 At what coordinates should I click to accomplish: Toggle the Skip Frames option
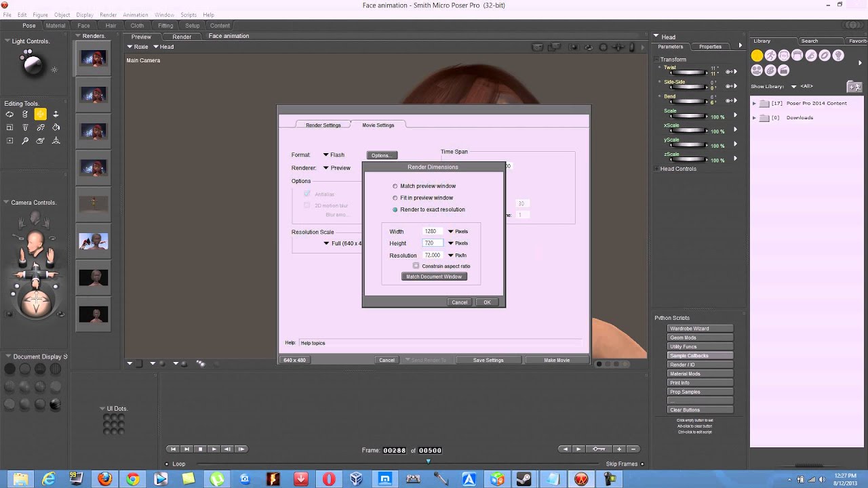[x=642, y=464]
